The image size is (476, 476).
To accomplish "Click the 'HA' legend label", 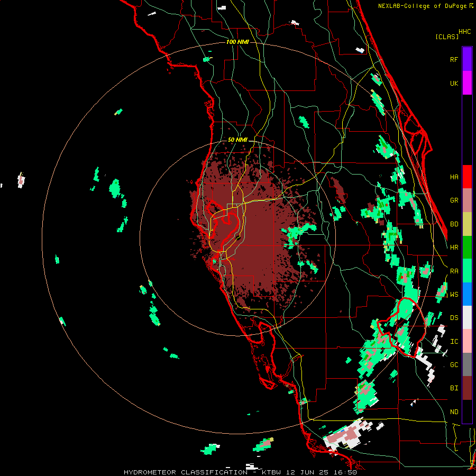I will (x=454, y=177).
